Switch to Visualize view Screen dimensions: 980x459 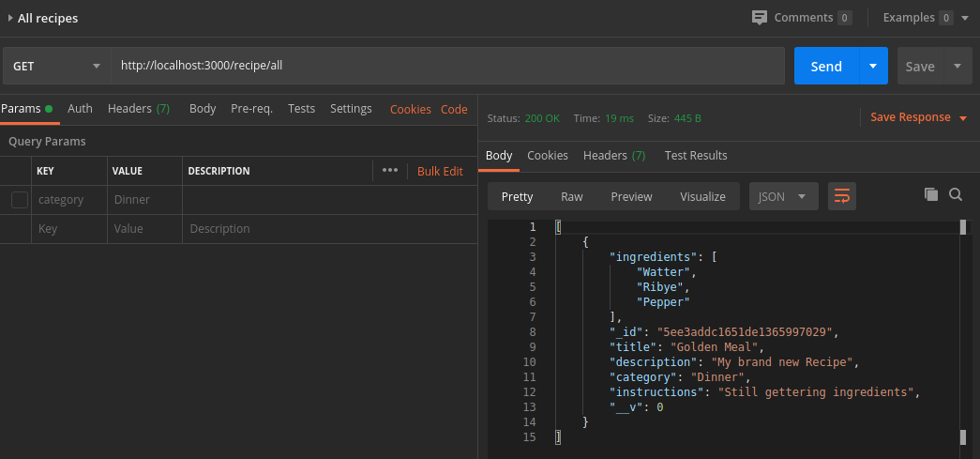coord(702,196)
